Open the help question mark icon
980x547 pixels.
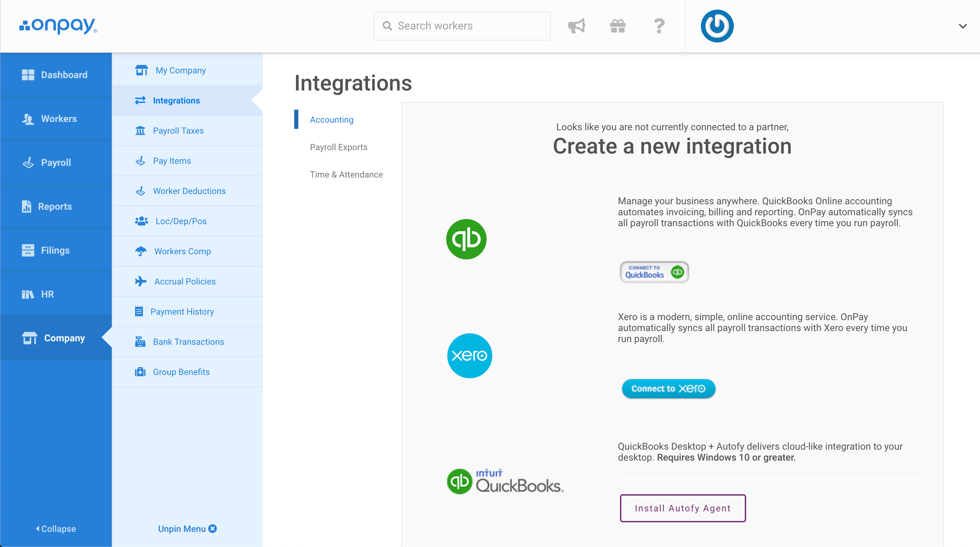[x=659, y=26]
